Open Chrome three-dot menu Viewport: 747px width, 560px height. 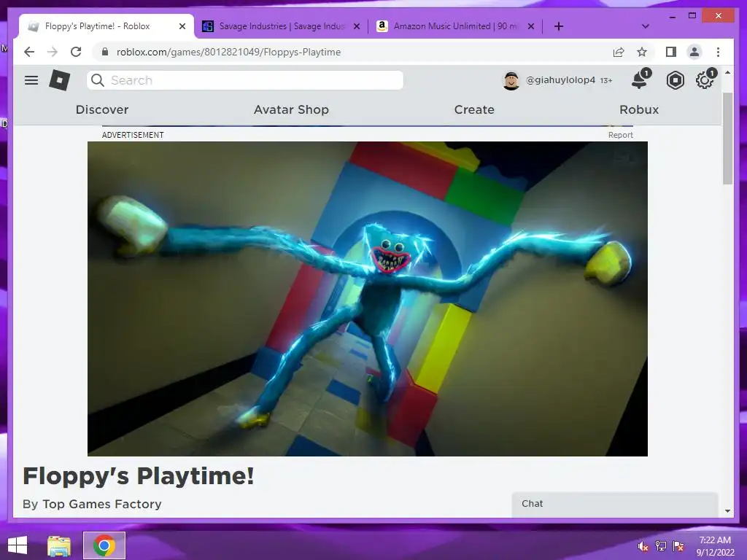coord(718,52)
